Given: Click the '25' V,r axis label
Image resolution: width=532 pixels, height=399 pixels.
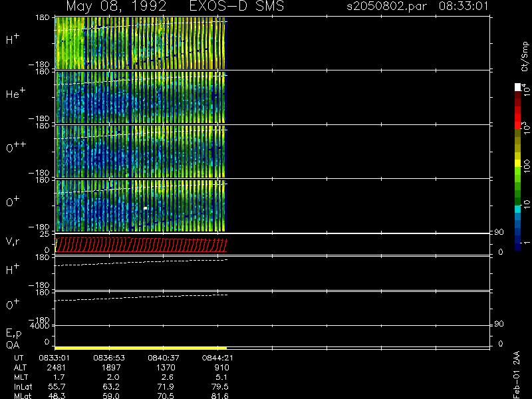Looking at the screenshot, I should pos(45,234).
